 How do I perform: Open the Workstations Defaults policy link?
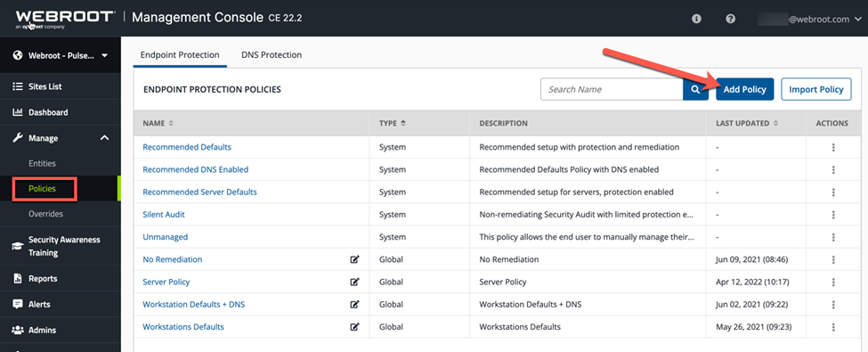point(183,327)
